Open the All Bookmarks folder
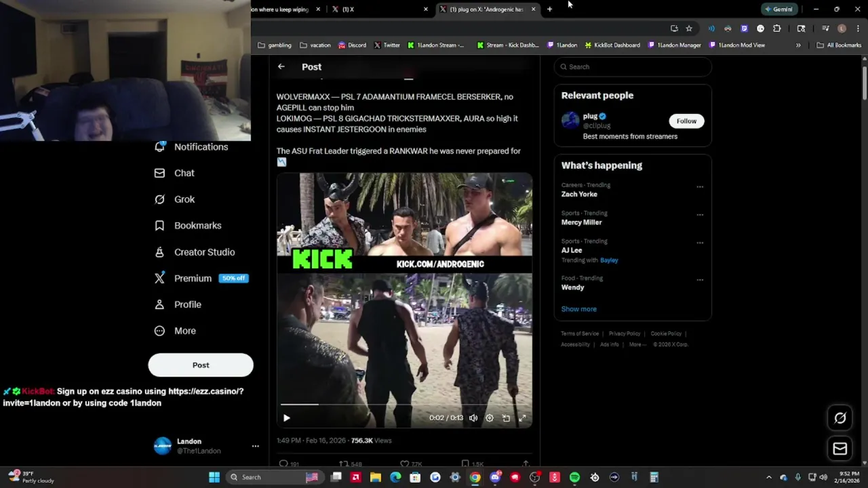 point(839,45)
